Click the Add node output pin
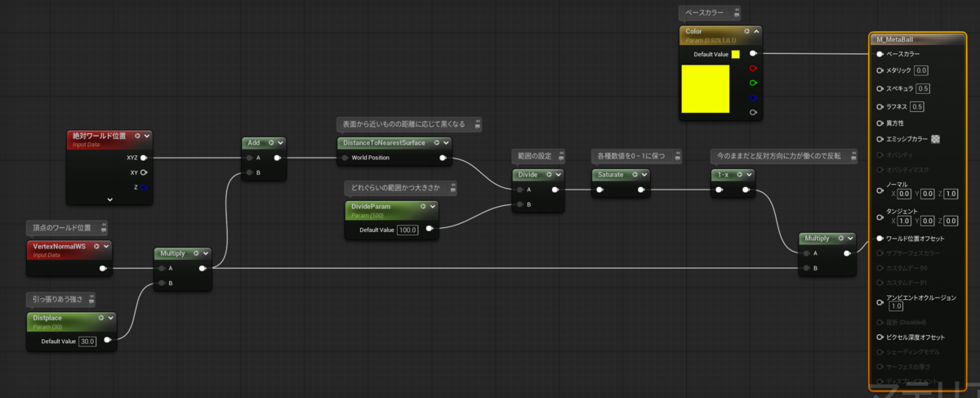The height and width of the screenshot is (398, 980). tap(277, 159)
